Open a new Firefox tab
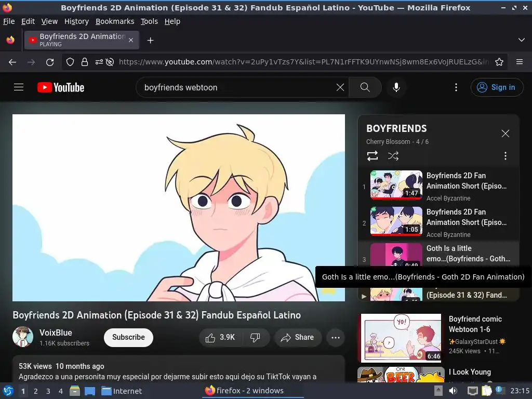Image resolution: width=532 pixels, height=399 pixels. pyautogui.click(x=150, y=41)
